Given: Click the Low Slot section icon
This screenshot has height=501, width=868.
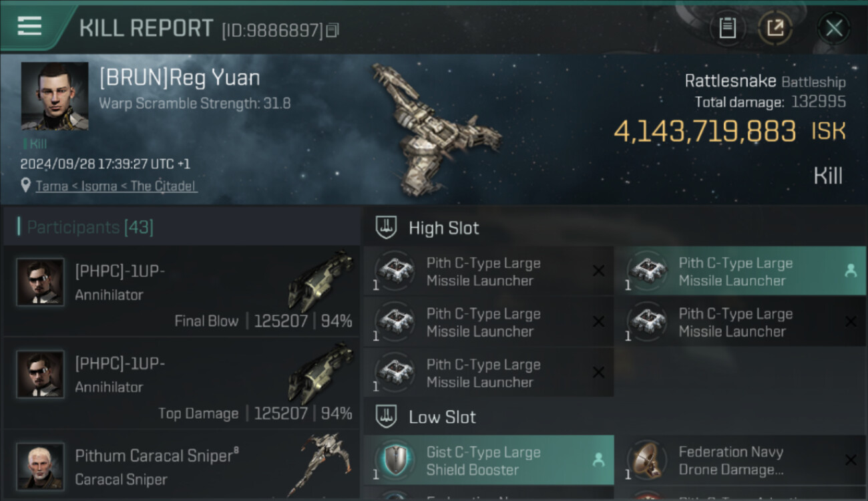Looking at the screenshot, I should 386,417.
